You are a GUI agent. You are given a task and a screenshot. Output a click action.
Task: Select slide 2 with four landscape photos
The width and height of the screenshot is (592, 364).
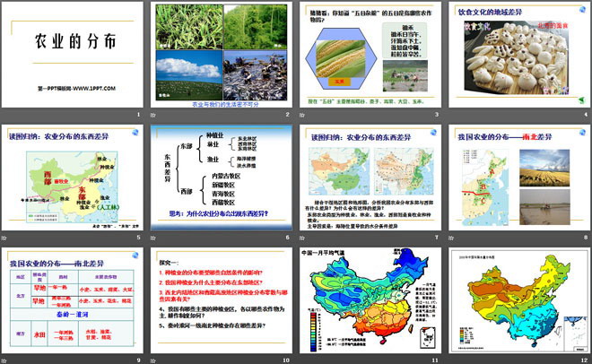pos(222,55)
